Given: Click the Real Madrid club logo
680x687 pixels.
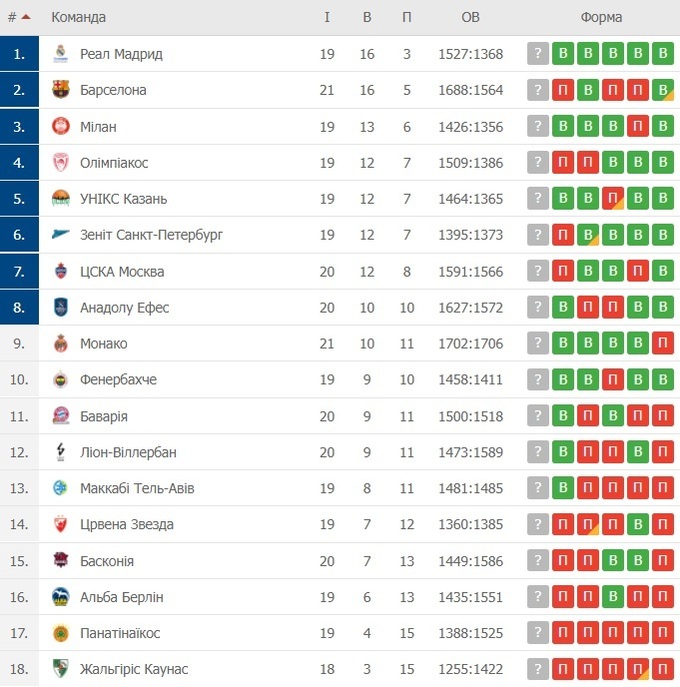Looking at the screenshot, I should point(60,54).
